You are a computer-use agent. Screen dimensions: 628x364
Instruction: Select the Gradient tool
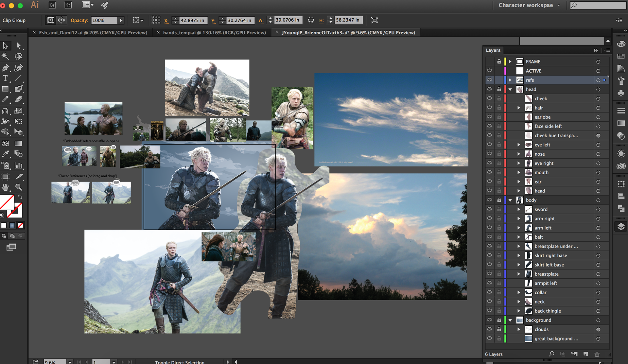pyautogui.click(x=19, y=143)
